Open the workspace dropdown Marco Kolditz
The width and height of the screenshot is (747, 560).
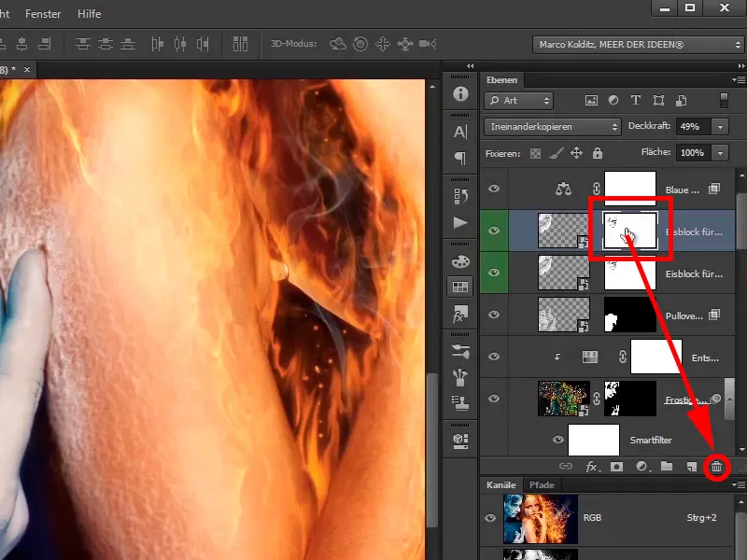(638, 45)
